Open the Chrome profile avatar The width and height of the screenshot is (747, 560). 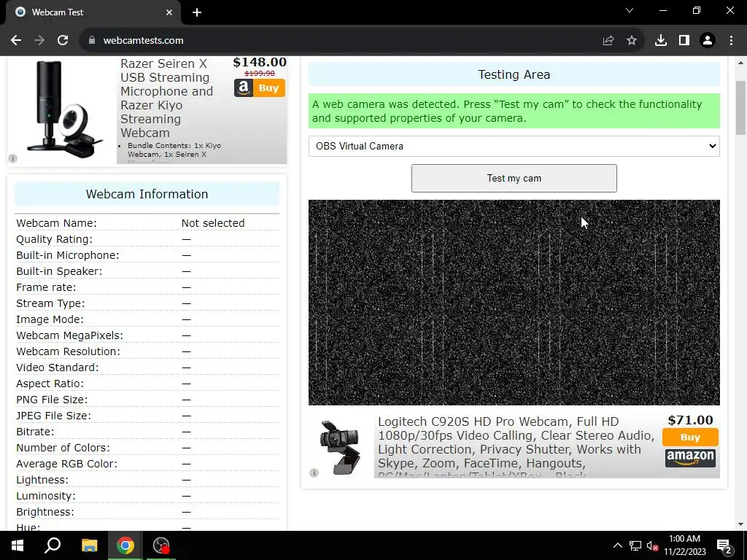coord(708,41)
